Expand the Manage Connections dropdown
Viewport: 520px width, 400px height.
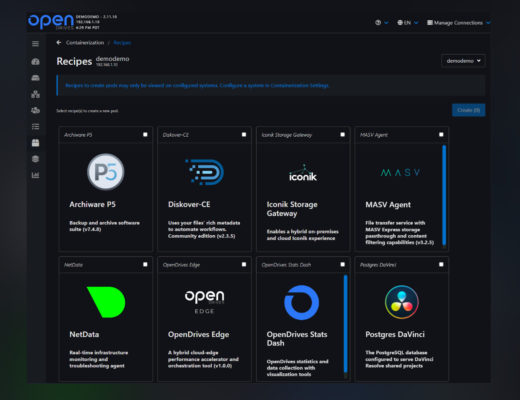coord(459,23)
